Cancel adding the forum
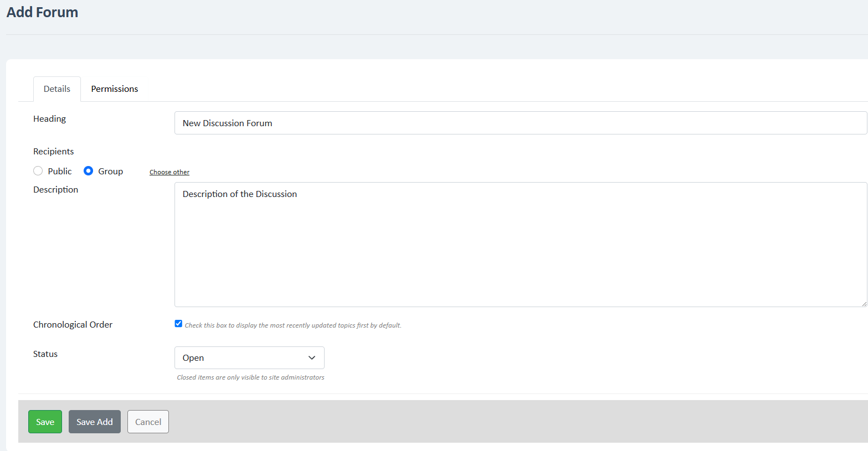Screen dimensions: 868x451 [x=148, y=422]
